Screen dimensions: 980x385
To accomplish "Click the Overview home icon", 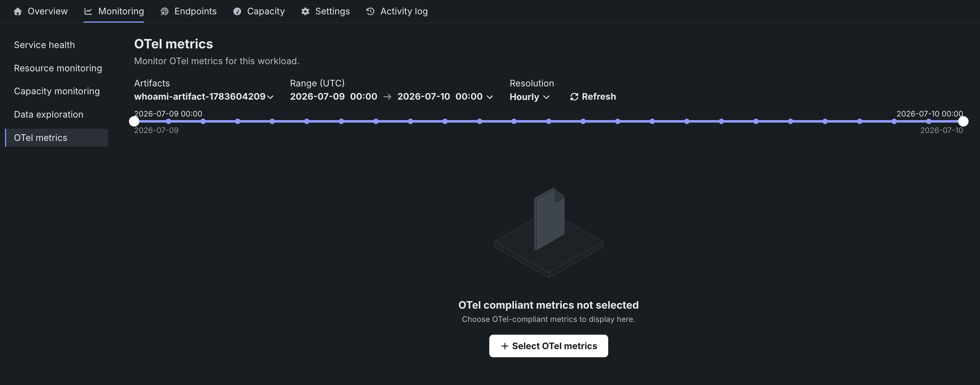I will (18, 11).
